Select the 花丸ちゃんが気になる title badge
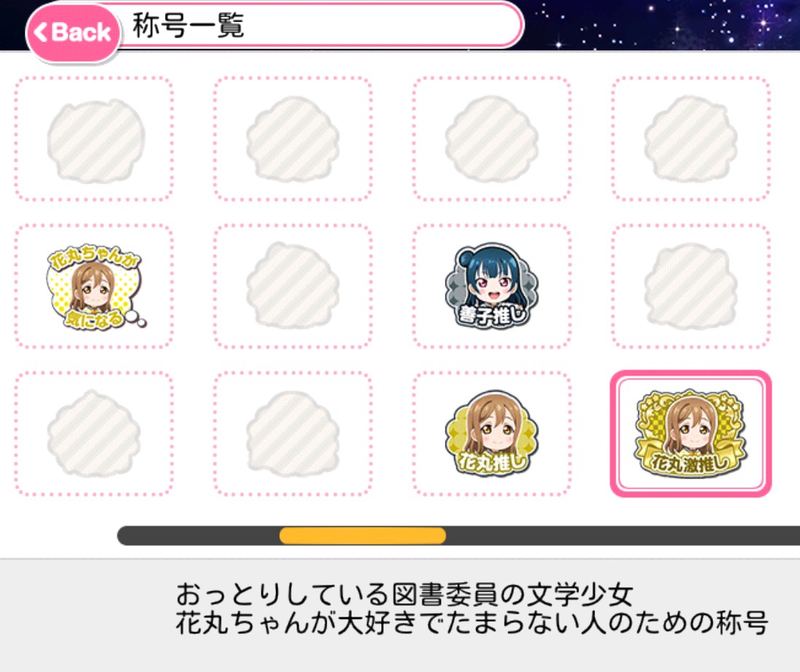 tap(95, 285)
